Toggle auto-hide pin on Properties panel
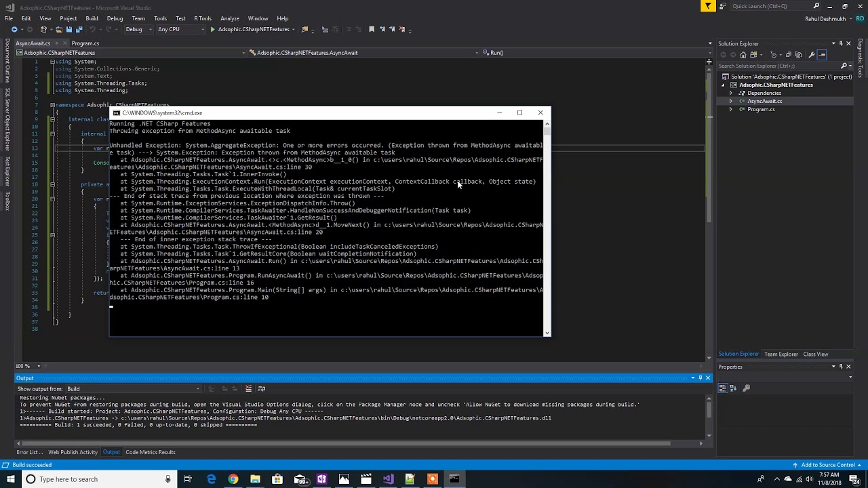 [841, 367]
